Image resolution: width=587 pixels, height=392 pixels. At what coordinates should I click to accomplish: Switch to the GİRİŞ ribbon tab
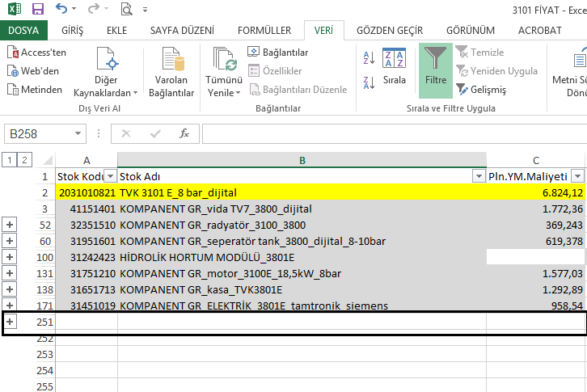click(x=72, y=31)
